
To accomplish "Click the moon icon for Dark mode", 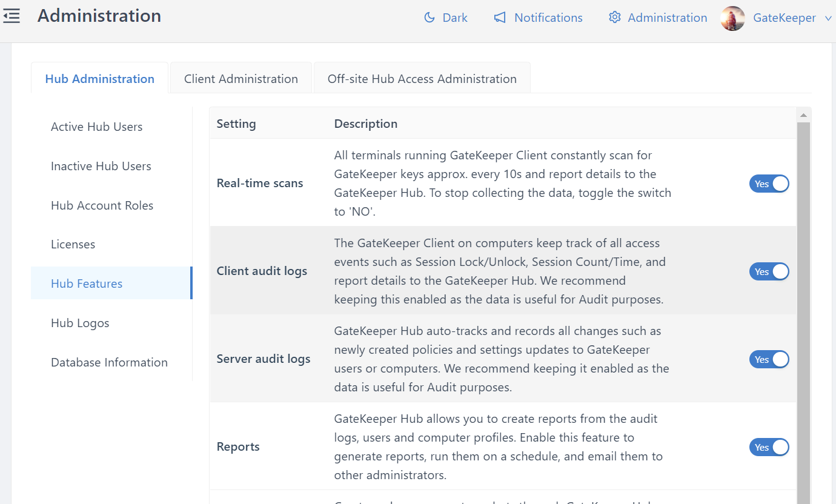I will (430, 18).
